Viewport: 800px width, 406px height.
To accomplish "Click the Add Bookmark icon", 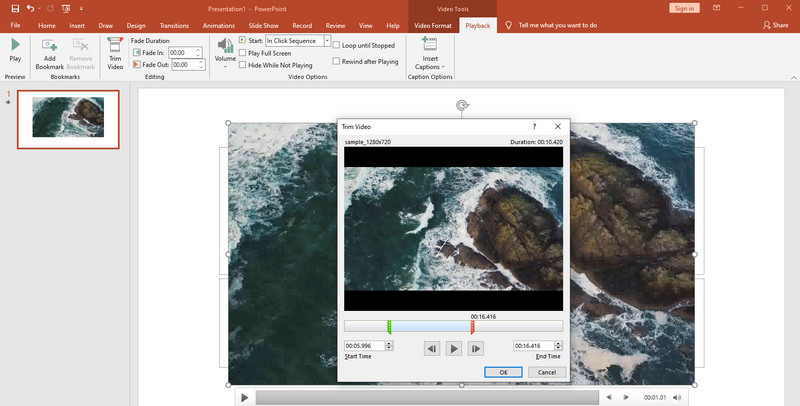I will 49,47.
